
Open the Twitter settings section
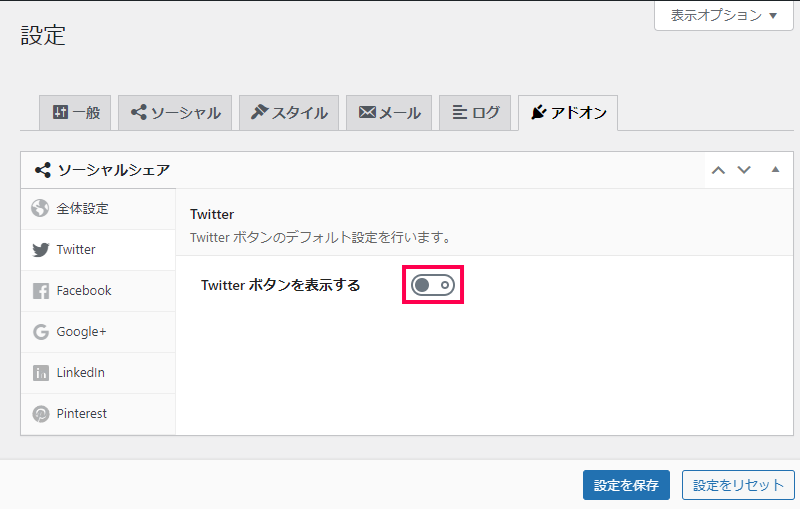coord(98,250)
